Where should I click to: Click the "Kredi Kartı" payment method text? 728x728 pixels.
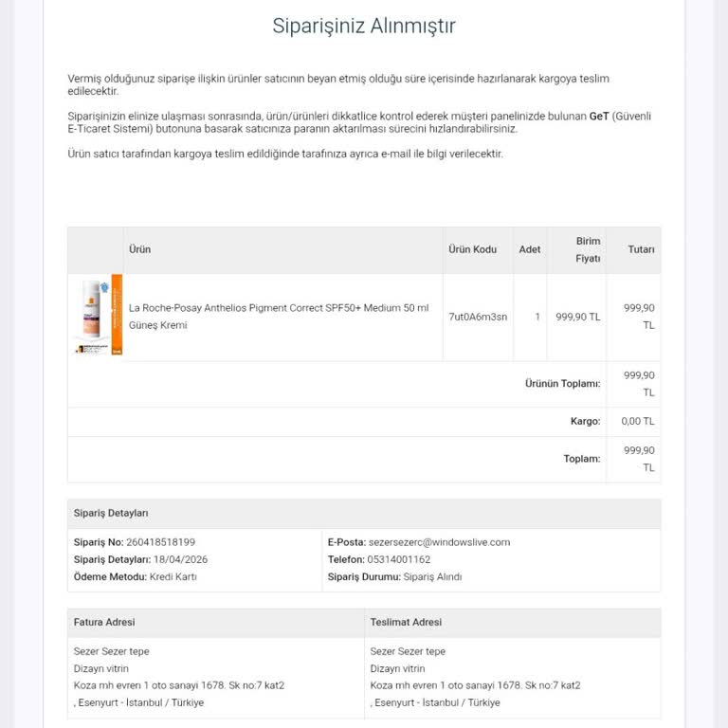click(x=173, y=576)
